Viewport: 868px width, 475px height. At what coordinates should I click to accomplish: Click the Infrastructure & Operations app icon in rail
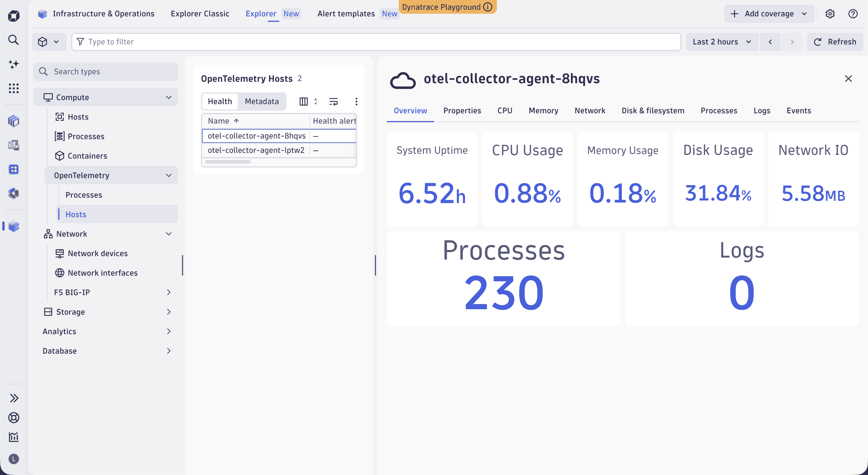[x=13, y=226]
